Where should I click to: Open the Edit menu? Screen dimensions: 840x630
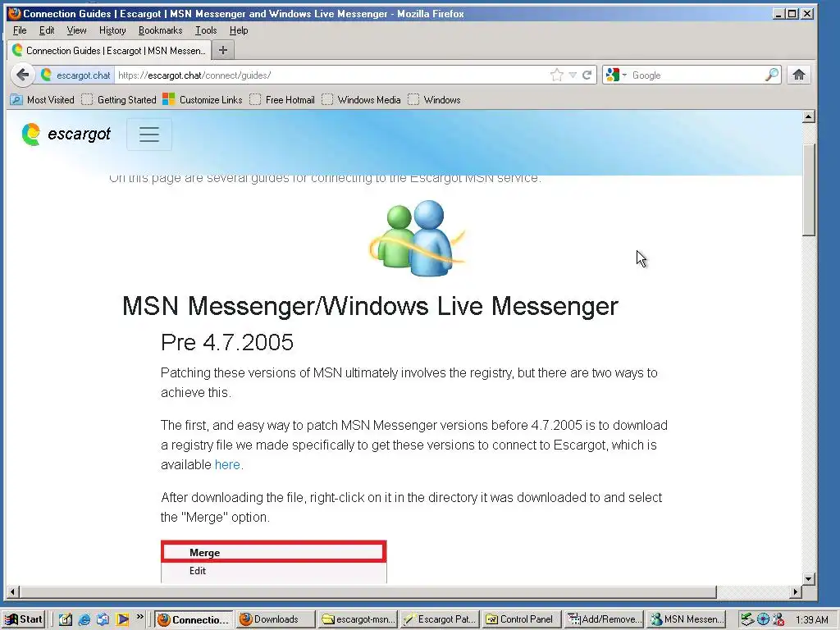point(47,30)
